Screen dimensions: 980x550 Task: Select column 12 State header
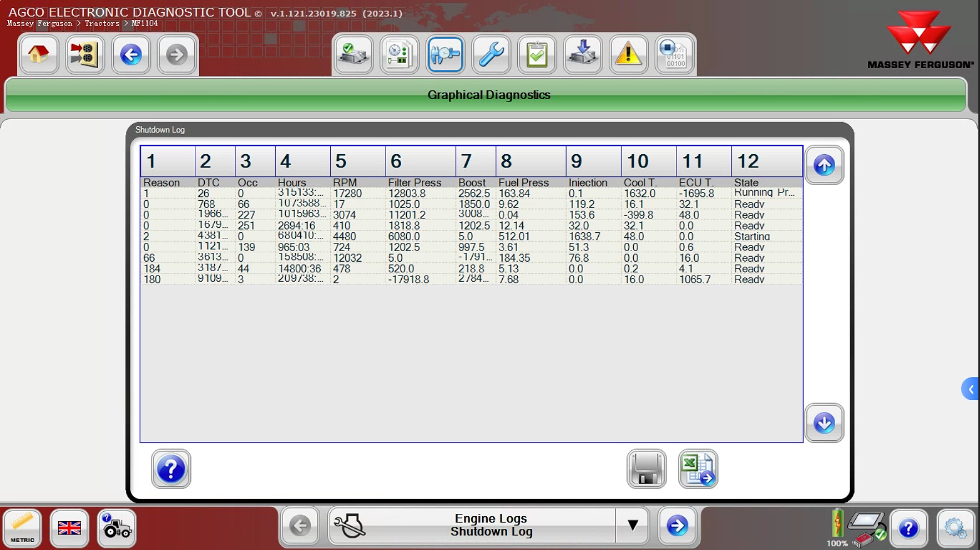point(766,161)
